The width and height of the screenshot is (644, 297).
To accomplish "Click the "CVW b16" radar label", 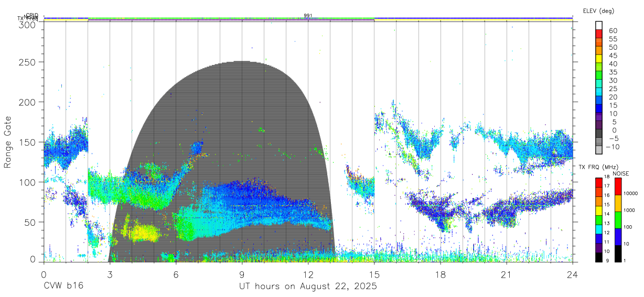I will pyautogui.click(x=63, y=287).
